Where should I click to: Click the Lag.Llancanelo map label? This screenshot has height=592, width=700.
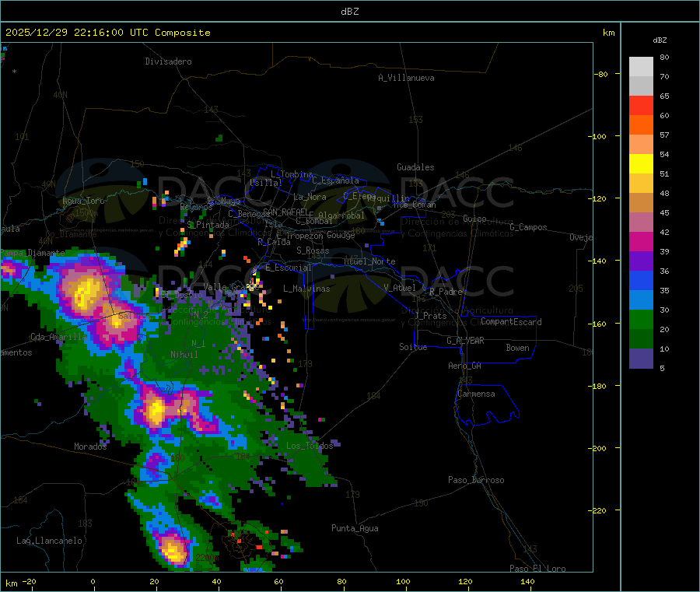tap(49, 541)
